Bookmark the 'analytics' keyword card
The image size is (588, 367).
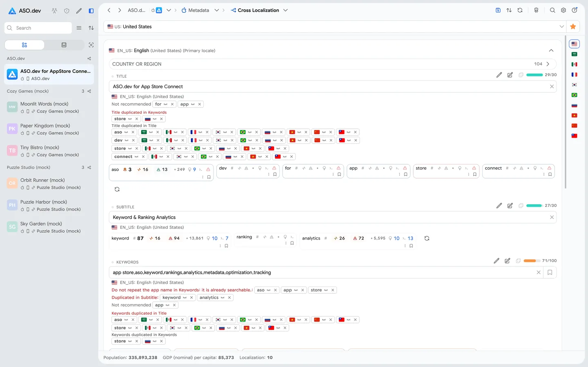click(411, 246)
